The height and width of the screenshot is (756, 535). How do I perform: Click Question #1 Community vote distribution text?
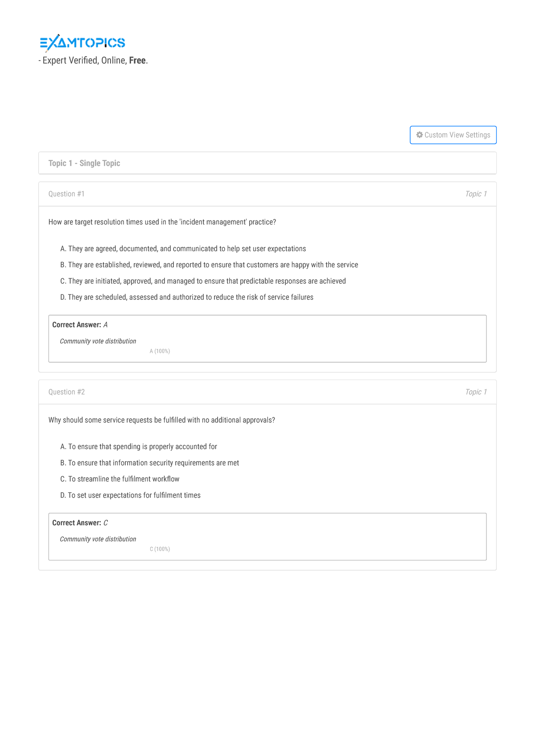(x=98, y=341)
